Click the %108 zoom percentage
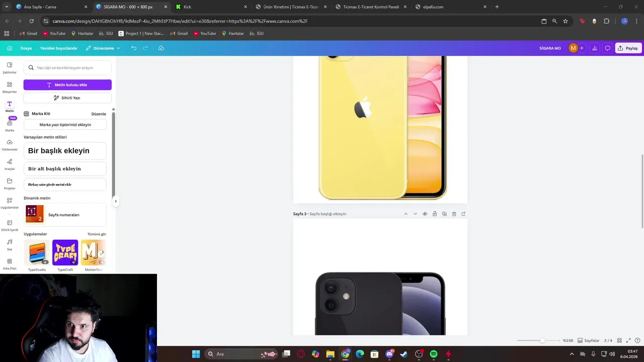The image size is (644, 362). [x=568, y=340]
